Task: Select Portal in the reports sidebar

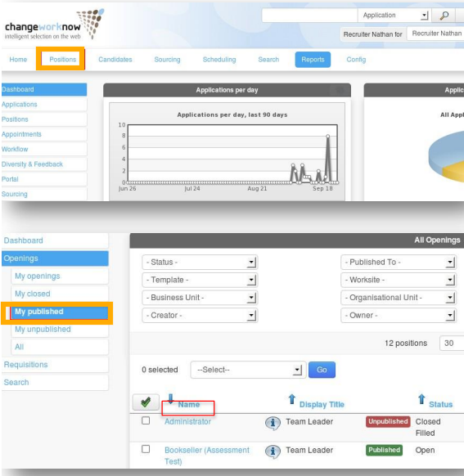Action: (44, 179)
